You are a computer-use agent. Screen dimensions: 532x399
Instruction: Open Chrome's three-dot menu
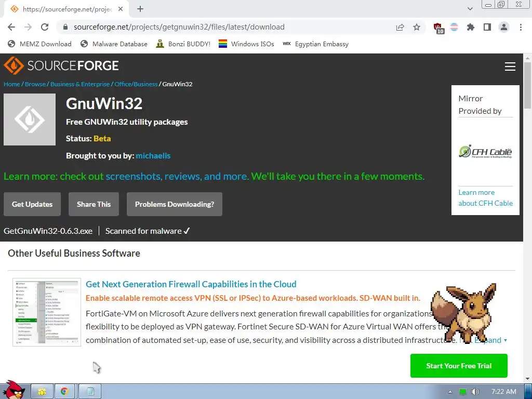[521, 27]
